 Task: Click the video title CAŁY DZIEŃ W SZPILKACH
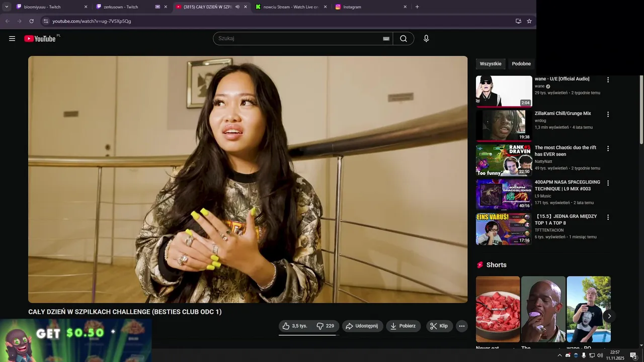[x=125, y=312]
